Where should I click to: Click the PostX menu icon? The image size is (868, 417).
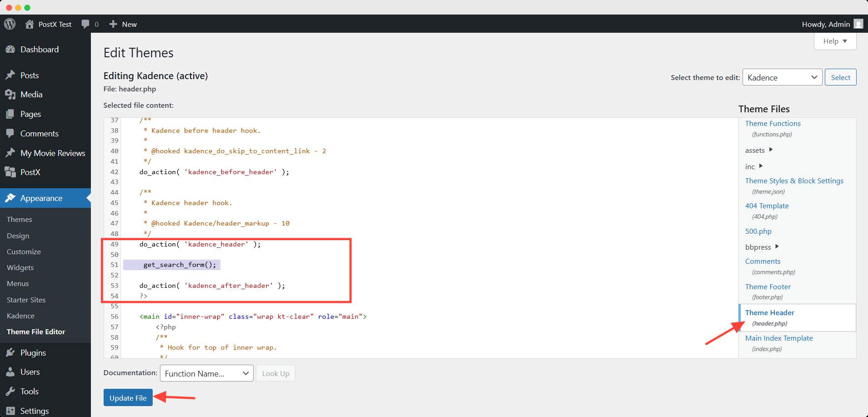(x=10, y=172)
